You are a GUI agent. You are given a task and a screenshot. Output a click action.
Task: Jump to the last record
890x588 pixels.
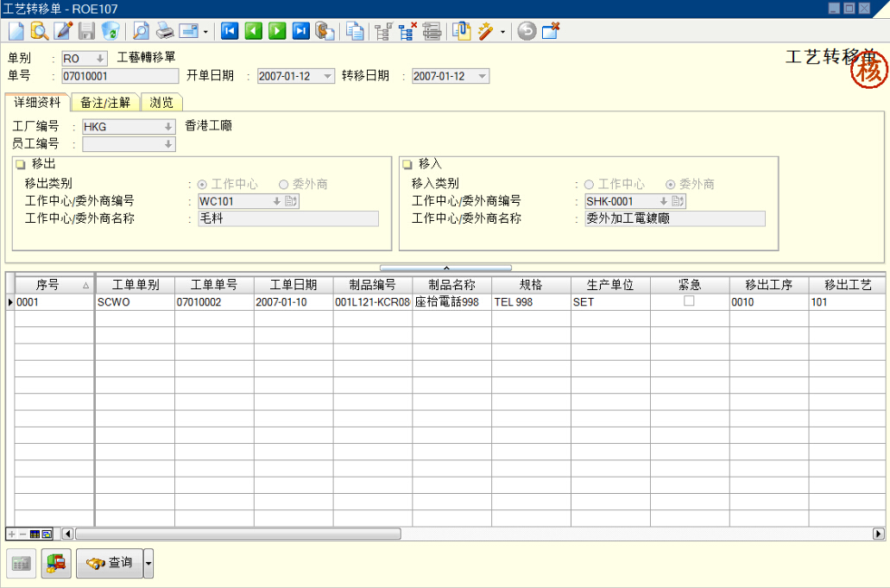(300, 30)
